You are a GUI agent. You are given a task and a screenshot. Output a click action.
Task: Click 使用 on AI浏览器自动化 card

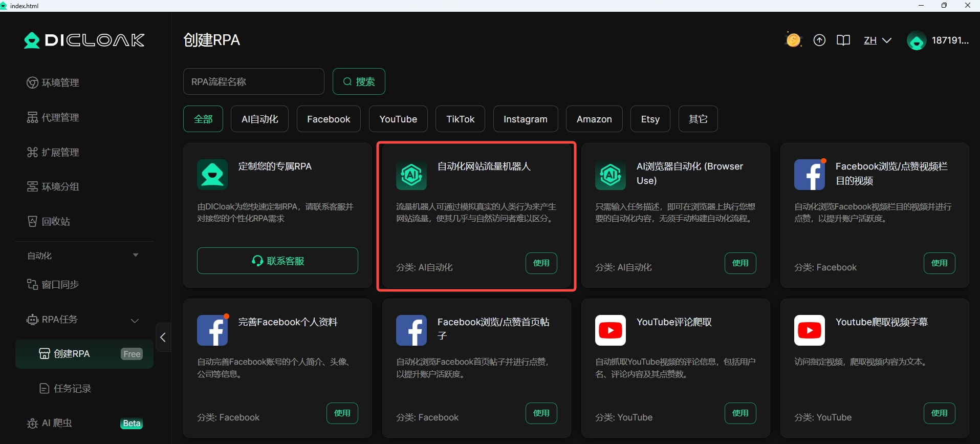(x=741, y=263)
